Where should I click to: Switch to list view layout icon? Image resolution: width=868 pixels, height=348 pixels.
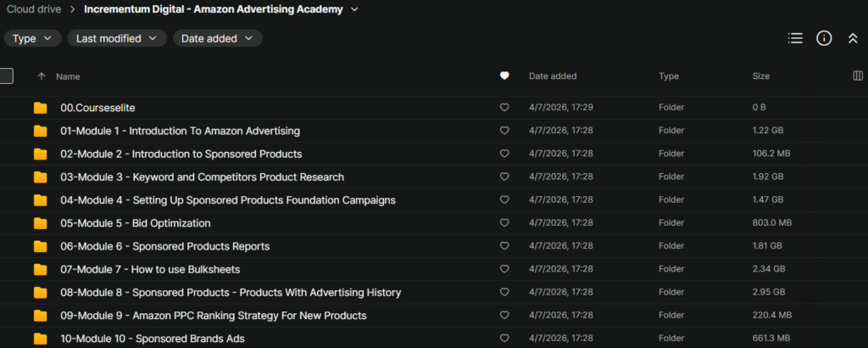coord(795,38)
